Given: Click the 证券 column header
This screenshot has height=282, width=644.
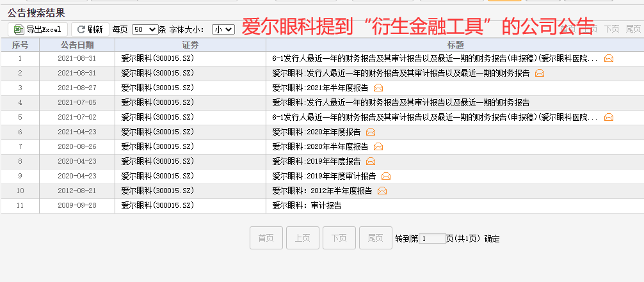Looking at the screenshot, I should pyautogui.click(x=190, y=45).
